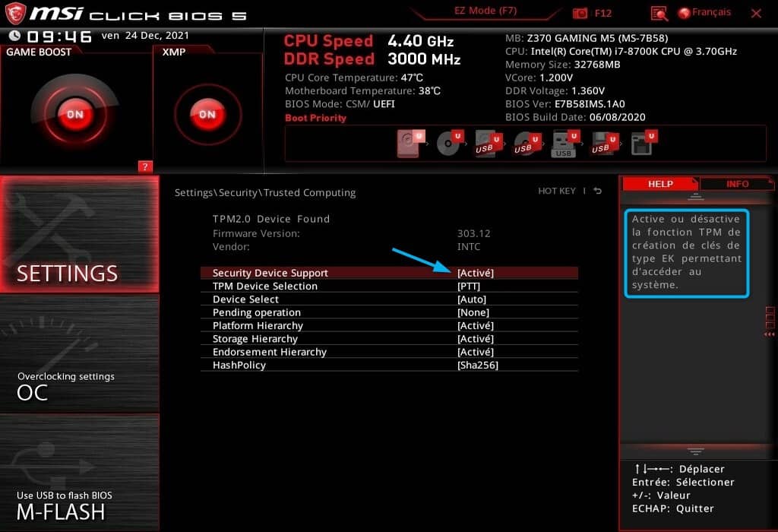Select the Endorsement Hierarchy row label
Screen dimensions: 778x532
(270, 352)
